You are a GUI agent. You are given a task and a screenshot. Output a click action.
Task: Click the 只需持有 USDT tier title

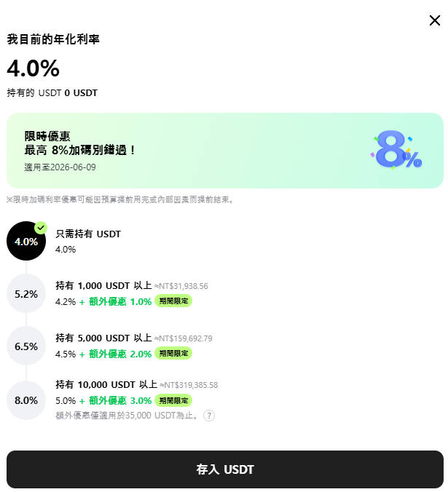[x=88, y=234]
